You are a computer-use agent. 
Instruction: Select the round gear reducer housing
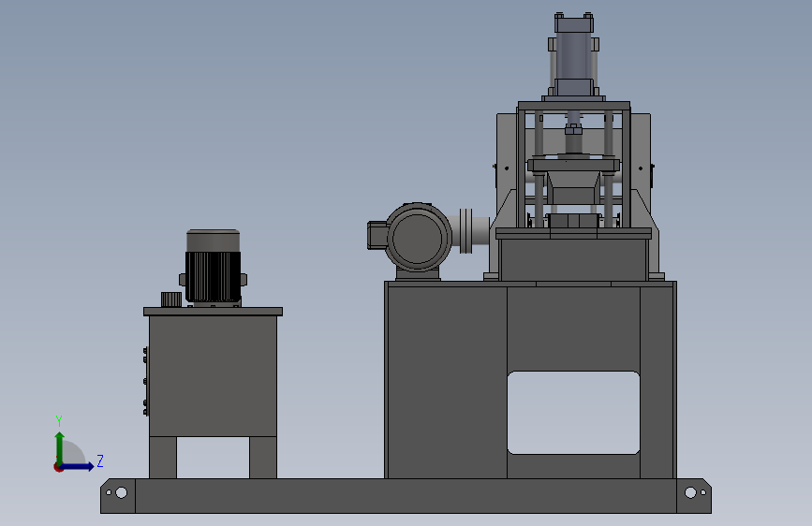[418, 238]
